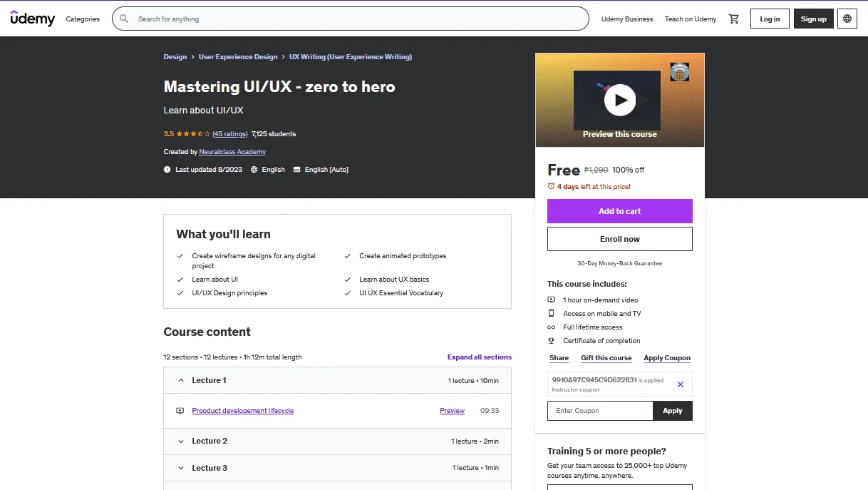Screen dimensions: 868x490
Task: Open the shopping cart icon
Action: 734,19
